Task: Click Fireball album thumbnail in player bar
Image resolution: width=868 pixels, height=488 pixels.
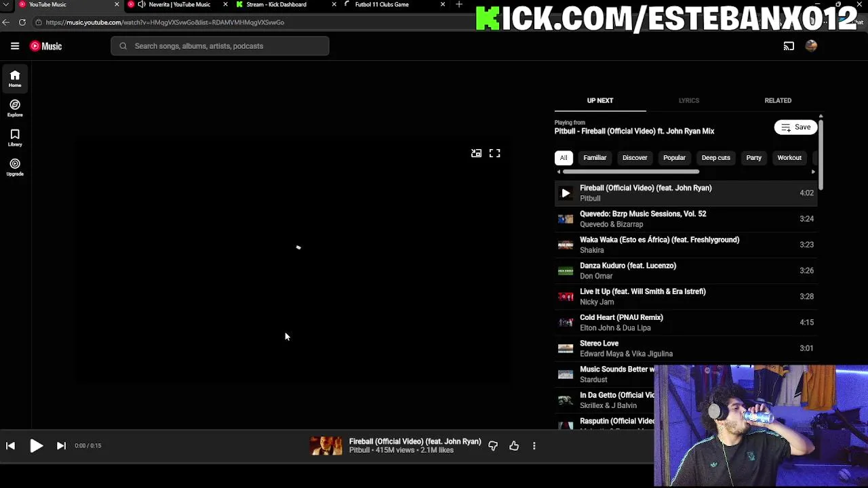Action: click(x=326, y=445)
